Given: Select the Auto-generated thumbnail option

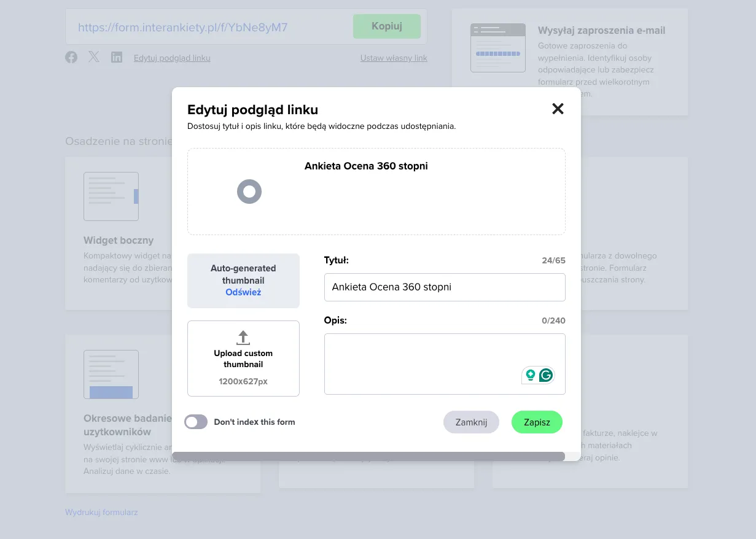Looking at the screenshot, I should 243,281.
